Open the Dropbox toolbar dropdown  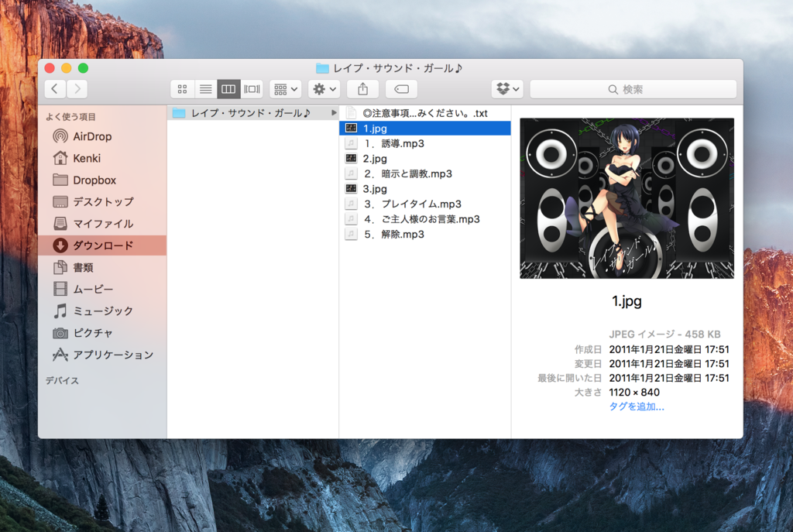click(x=507, y=90)
